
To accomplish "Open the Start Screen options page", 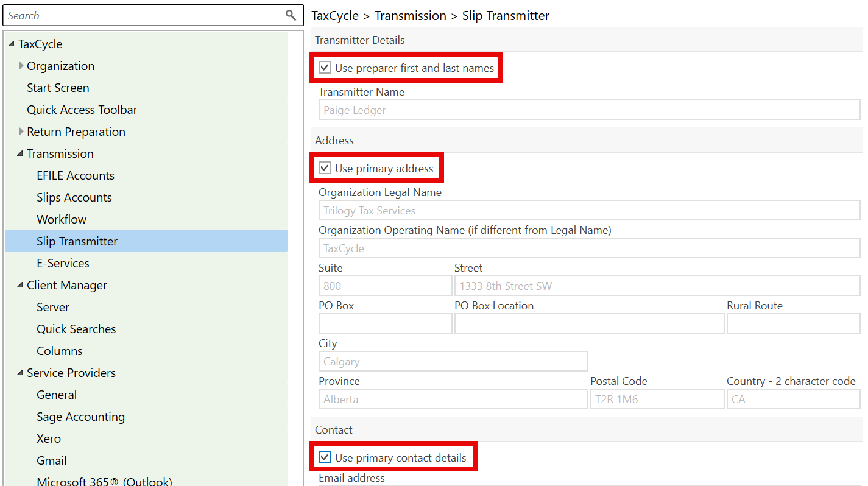I will (58, 88).
